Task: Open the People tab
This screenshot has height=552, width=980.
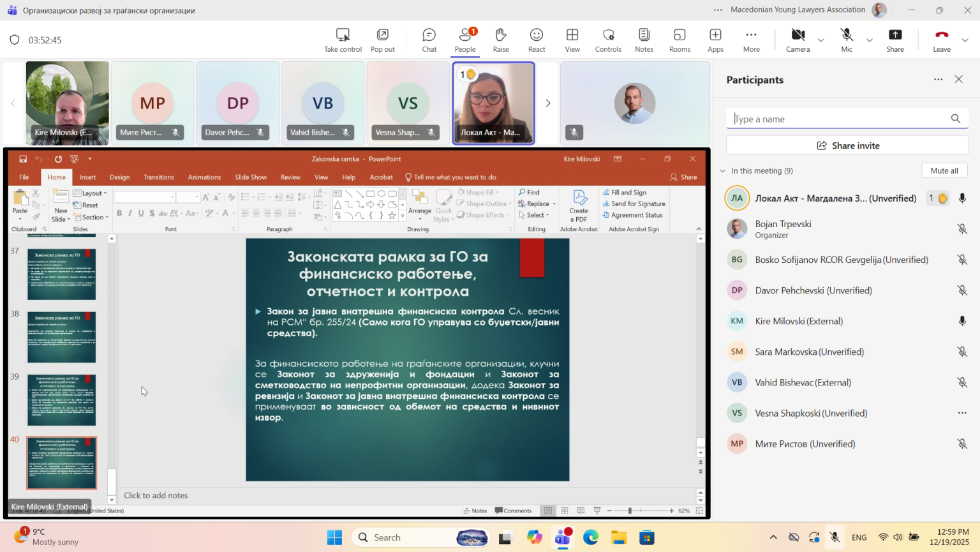Action: pyautogui.click(x=465, y=40)
